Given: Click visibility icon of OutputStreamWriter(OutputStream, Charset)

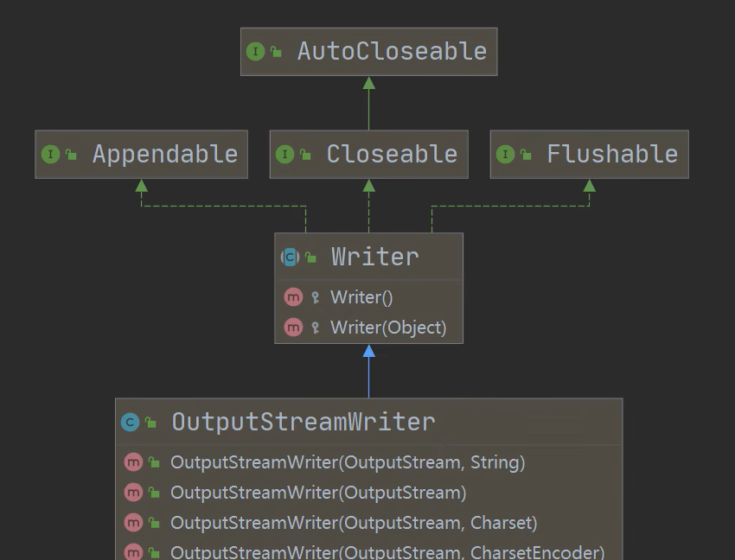Looking at the screenshot, I should pyautogui.click(x=154, y=523).
